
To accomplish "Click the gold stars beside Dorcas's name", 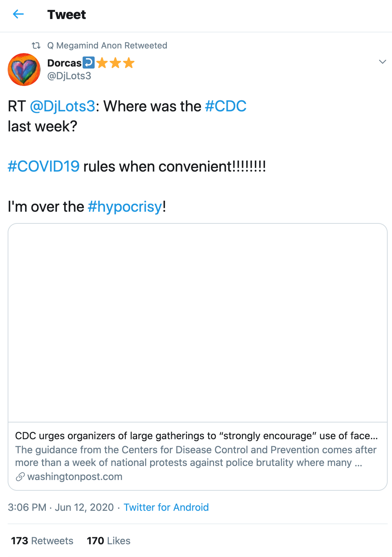I will [115, 63].
